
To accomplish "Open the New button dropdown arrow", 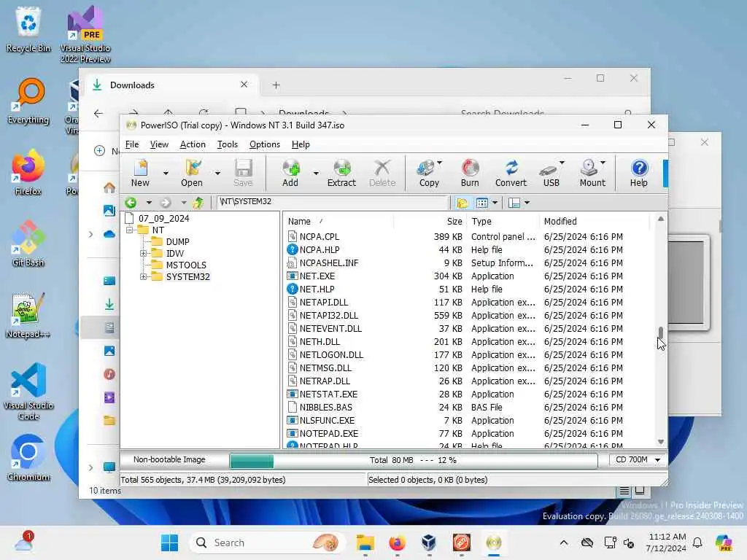I will 166,173.
